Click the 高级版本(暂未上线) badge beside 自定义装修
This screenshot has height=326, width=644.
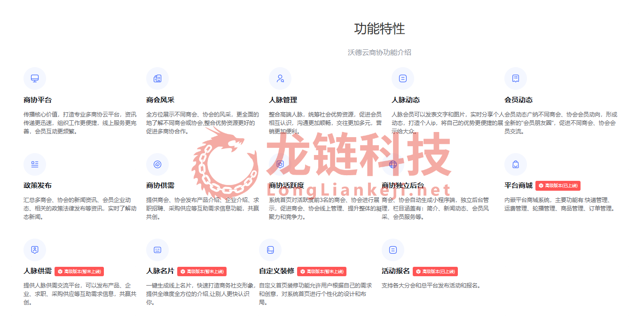pos(322,272)
